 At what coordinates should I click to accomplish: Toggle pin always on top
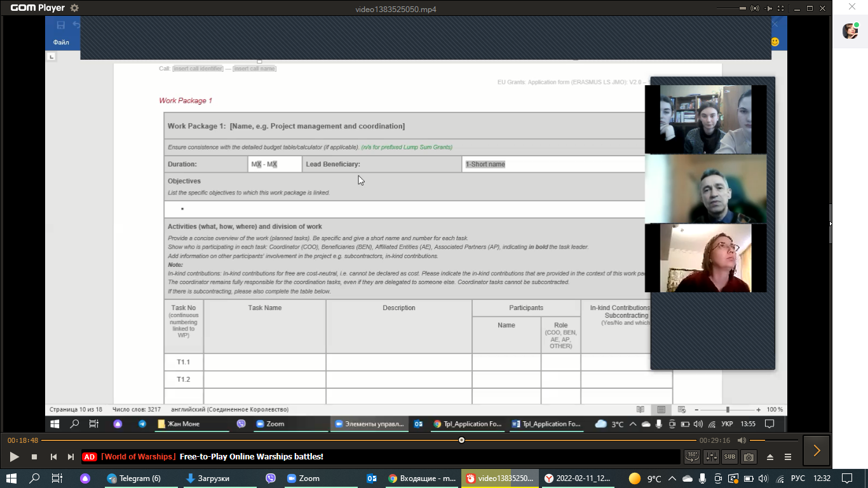pos(769,9)
